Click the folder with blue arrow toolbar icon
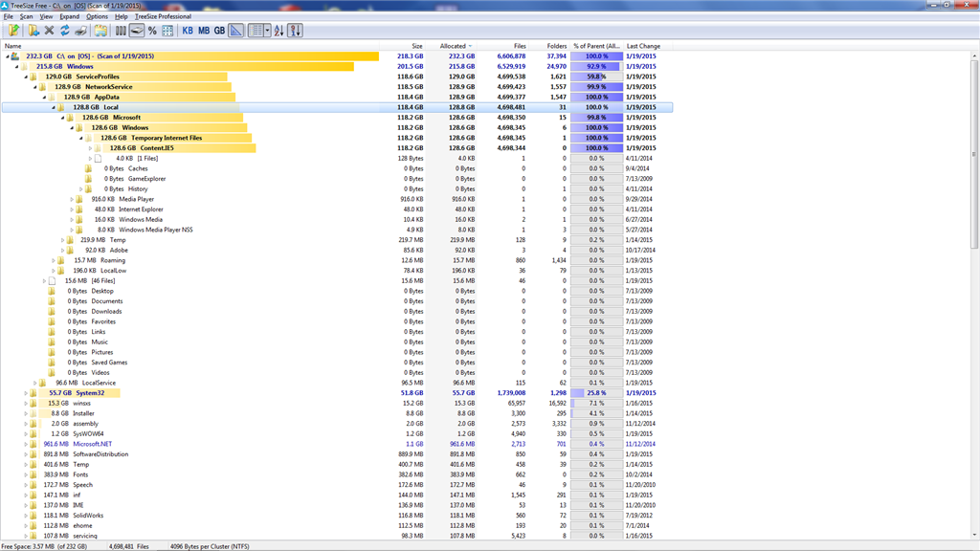This screenshot has height=551, width=980. click(x=33, y=30)
